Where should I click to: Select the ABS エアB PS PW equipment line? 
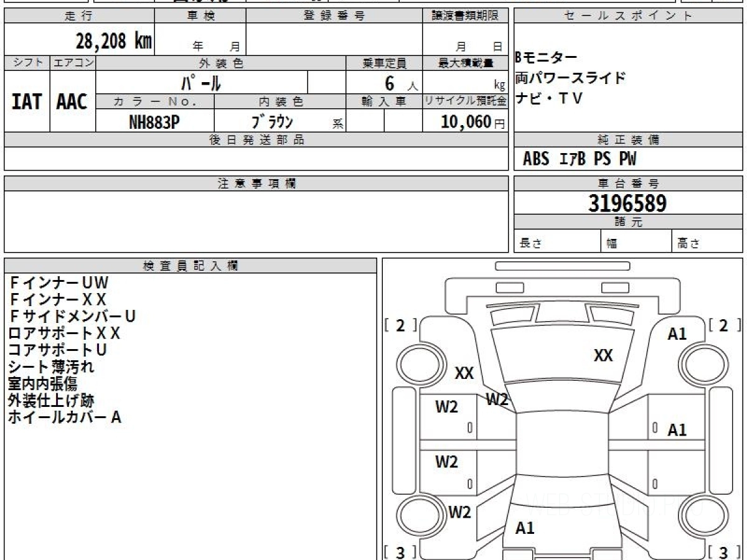click(x=580, y=160)
